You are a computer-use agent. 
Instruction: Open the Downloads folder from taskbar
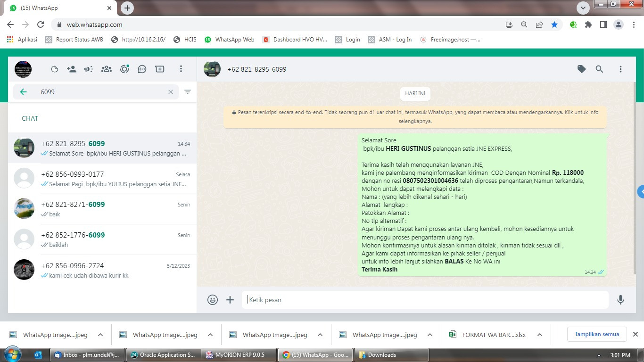point(391,355)
